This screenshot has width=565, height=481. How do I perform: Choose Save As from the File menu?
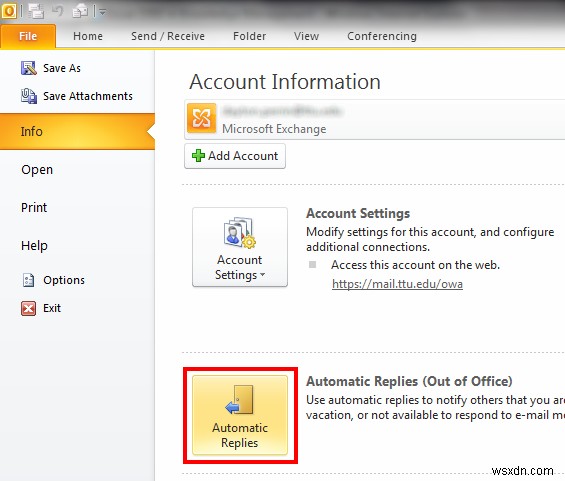pos(62,68)
